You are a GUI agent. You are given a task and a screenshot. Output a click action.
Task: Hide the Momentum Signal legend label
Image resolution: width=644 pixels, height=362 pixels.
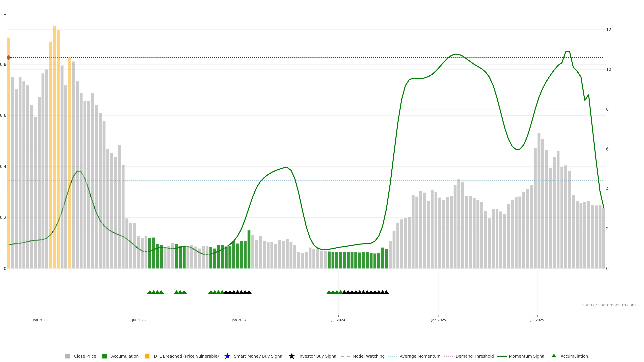(x=527, y=356)
